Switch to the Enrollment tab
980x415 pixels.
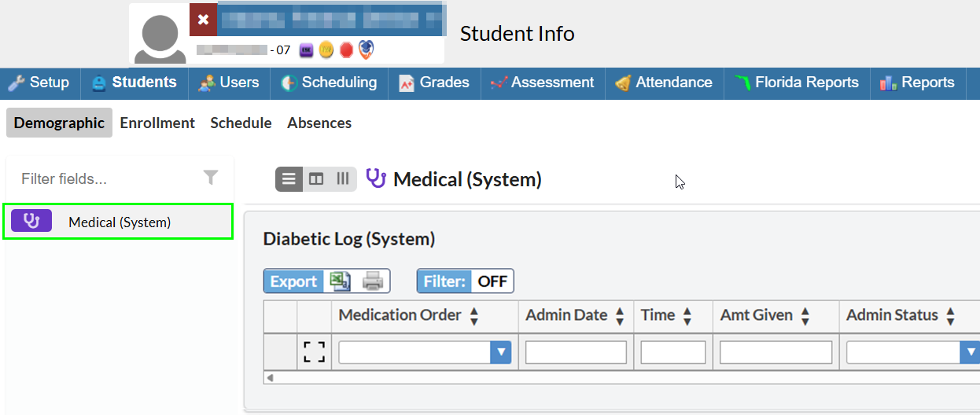(157, 123)
